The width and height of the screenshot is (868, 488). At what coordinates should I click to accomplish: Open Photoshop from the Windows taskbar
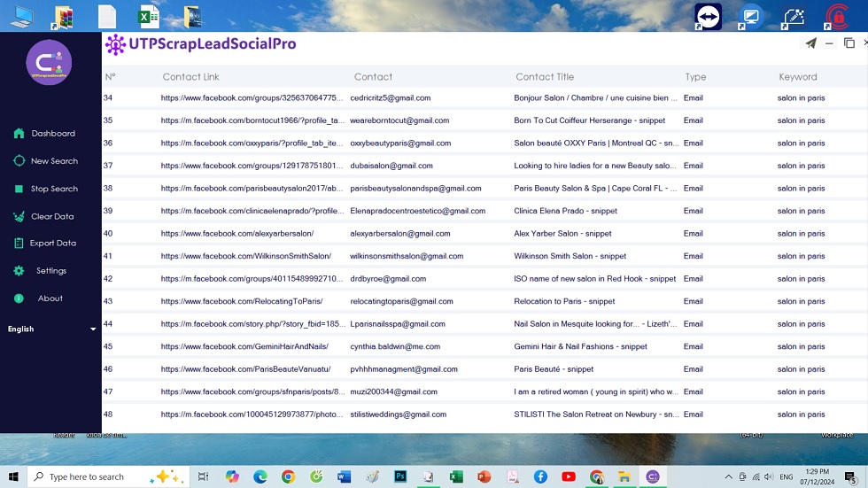coord(400,476)
